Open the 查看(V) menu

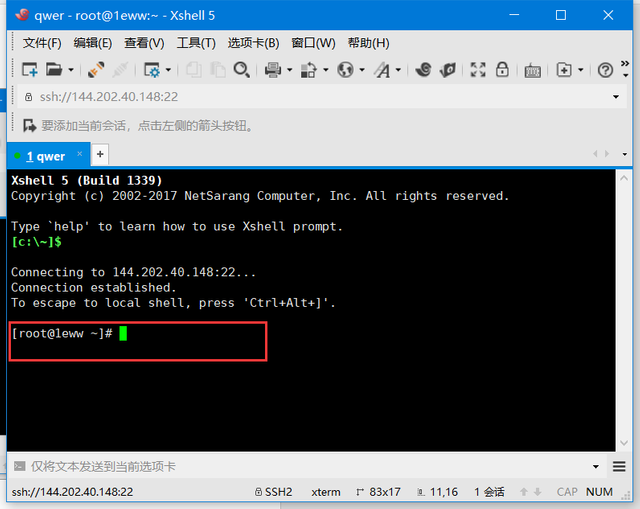coord(144,43)
